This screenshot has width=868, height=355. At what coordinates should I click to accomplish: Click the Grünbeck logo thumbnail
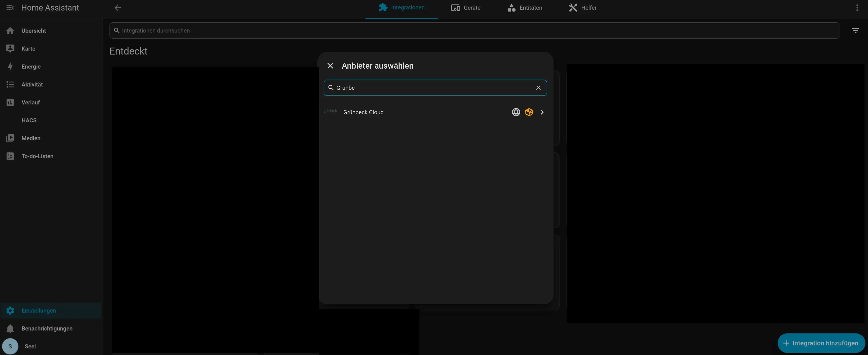[x=330, y=111]
